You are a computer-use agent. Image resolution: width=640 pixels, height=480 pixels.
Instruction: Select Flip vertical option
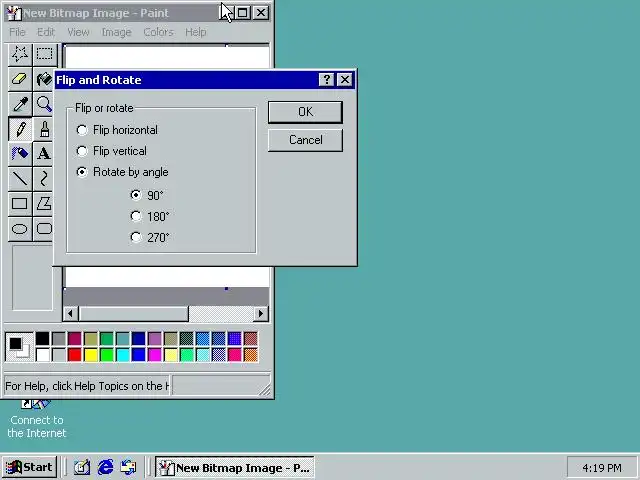(111, 151)
